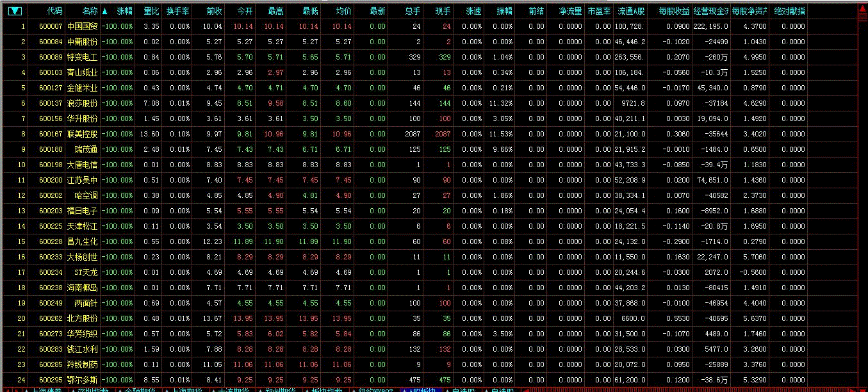The height and width of the screenshot is (392, 868).
Task: Click stock code 600225
Action: (51, 226)
